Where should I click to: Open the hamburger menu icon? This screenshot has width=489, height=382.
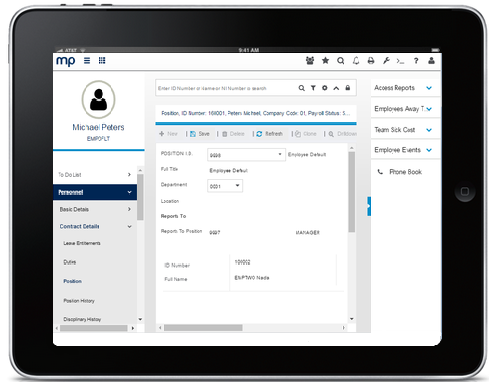tap(87, 61)
